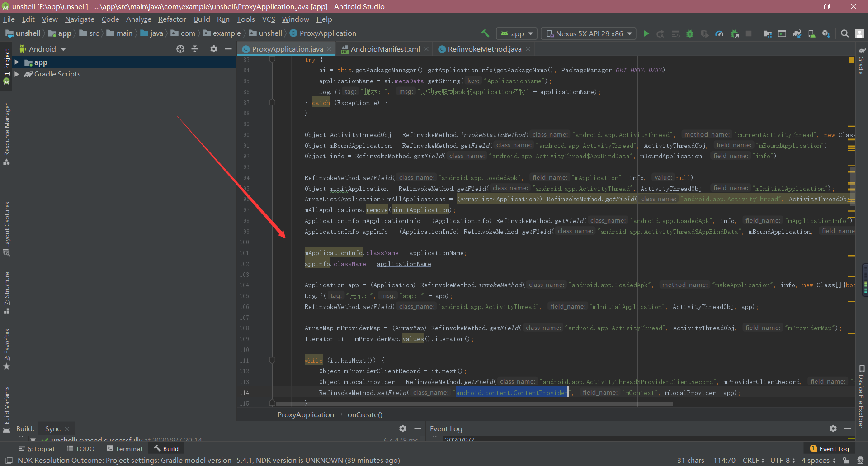Open the Nexus 5X API 29 device dropdown
The height and width of the screenshot is (466, 868).
[x=589, y=33]
